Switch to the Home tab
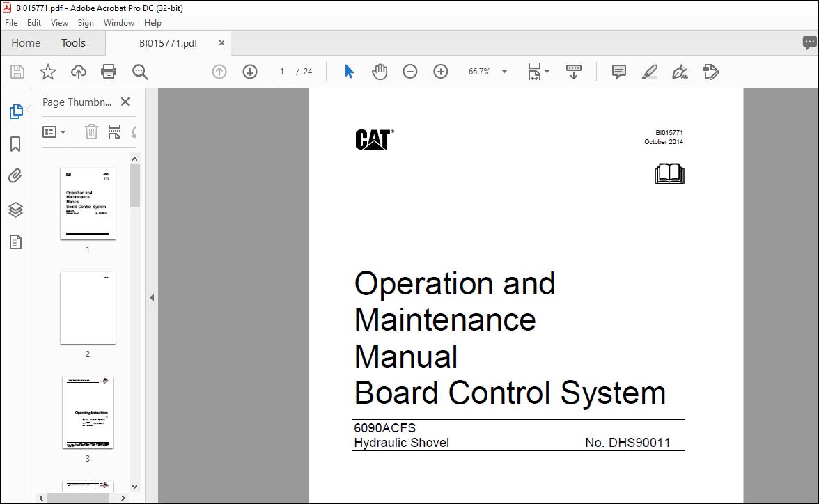819x504 pixels. 26,43
